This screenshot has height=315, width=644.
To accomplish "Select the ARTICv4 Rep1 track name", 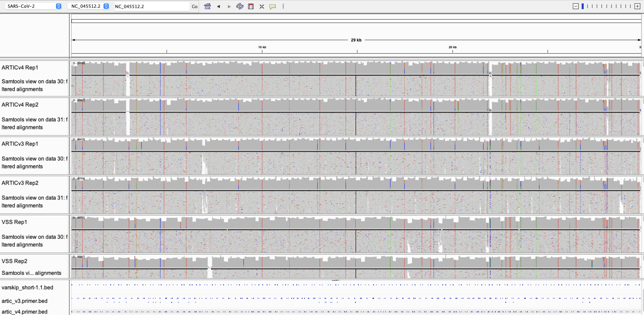I will pyautogui.click(x=20, y=67).
